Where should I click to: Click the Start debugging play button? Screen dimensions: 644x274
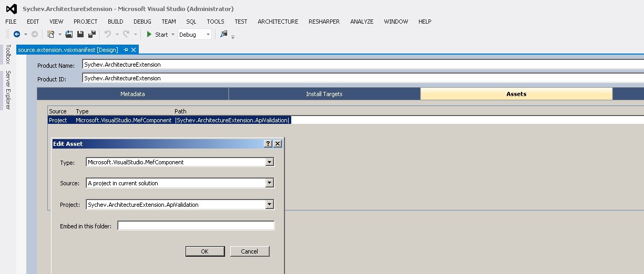click(149, 34)
